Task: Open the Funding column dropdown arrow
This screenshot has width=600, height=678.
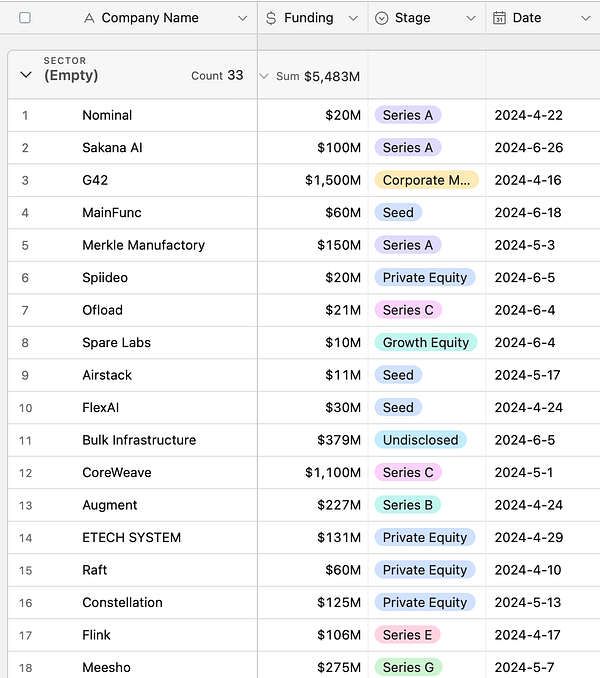Action: [353, 18]
